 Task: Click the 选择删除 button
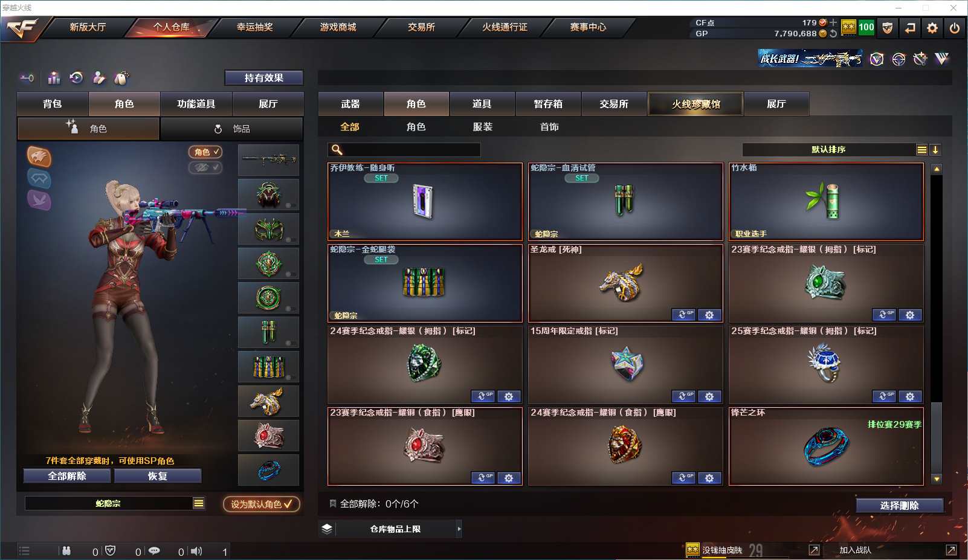(x=900, y=506)
